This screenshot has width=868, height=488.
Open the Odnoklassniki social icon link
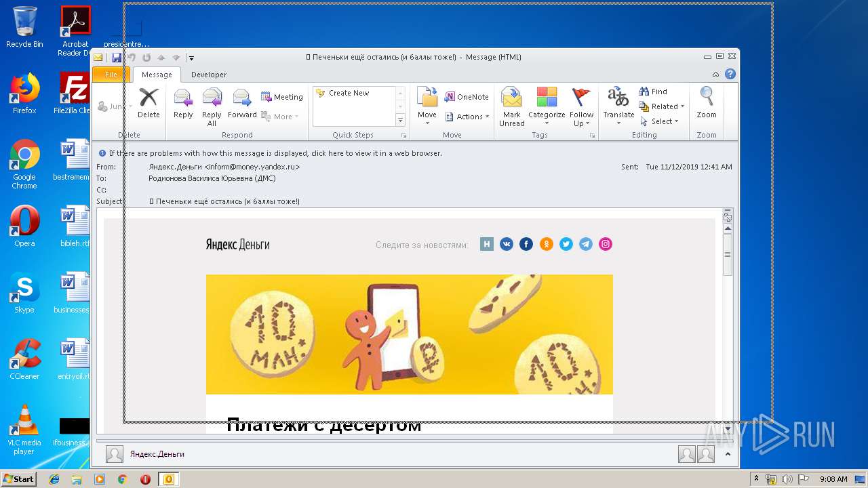[x=547, y=244]
